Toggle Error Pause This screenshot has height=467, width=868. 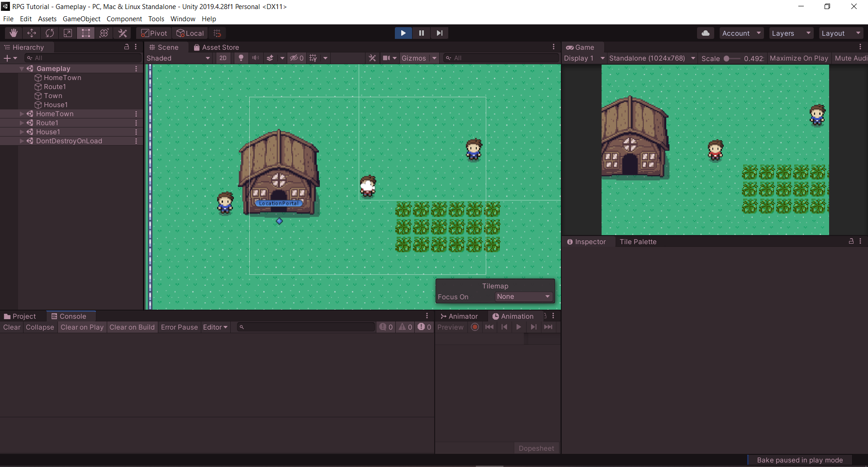coord(179,327)
